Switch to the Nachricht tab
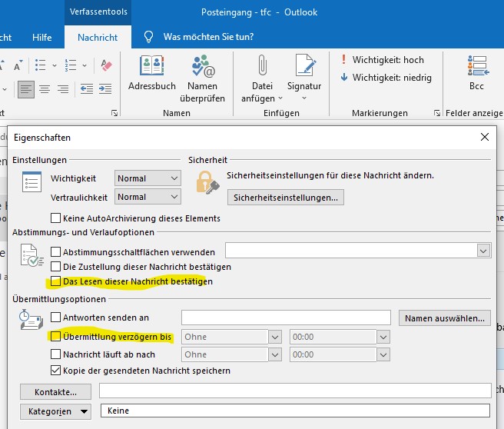Image resolution: width=504 pixels, height=429 pixels. click(98, 38)
